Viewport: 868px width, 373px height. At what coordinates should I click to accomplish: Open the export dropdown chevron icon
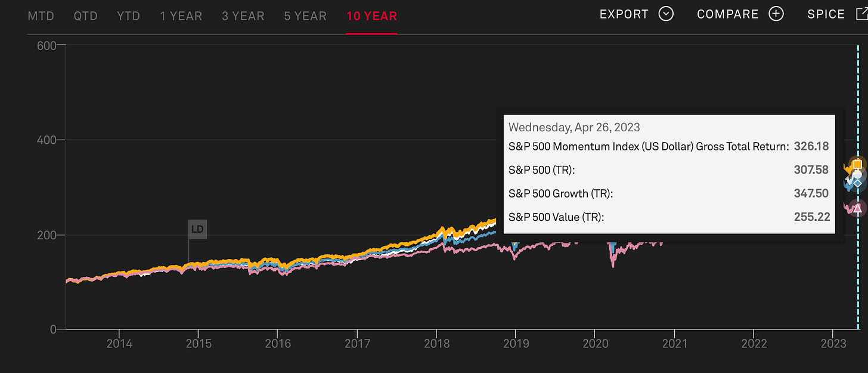666,14
